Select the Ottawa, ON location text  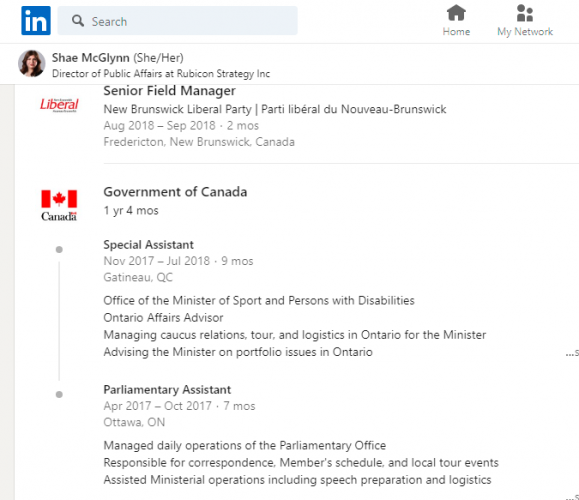click(x=134, y=422)
